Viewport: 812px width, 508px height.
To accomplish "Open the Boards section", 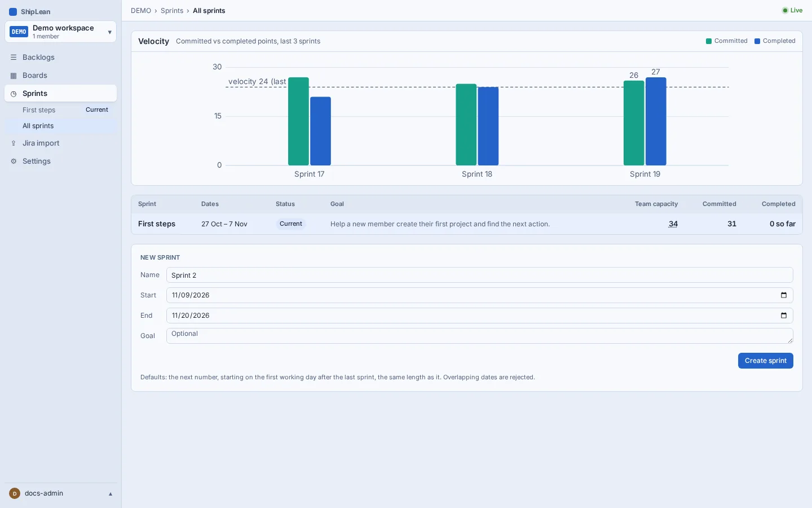I will tap(61, 76).
